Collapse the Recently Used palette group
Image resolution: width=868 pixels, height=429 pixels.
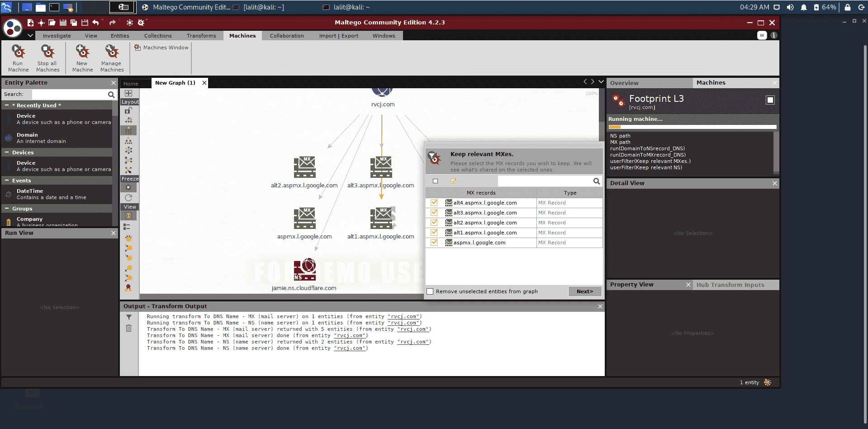click(x=7, y=105)
